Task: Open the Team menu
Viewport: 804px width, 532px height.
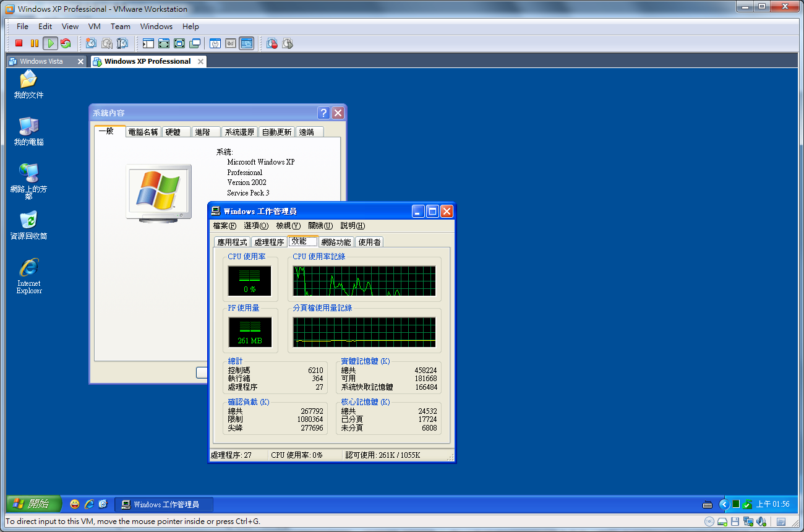Action: click(120, 27)
